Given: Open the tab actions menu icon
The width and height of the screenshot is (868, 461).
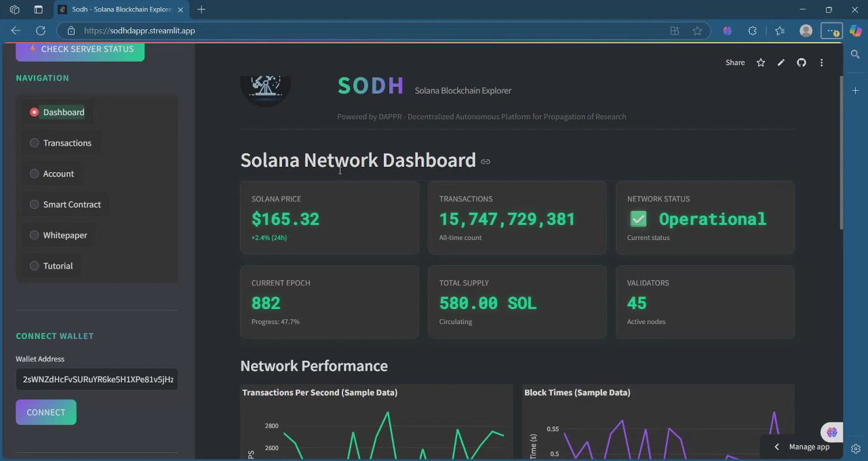Looking at the screenshot, I should tap(38, 9).
